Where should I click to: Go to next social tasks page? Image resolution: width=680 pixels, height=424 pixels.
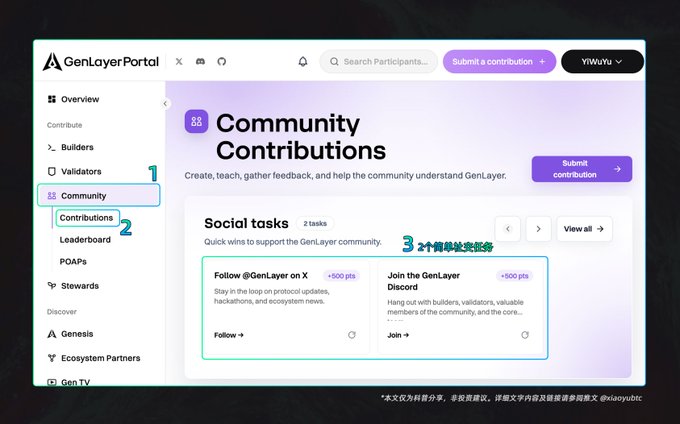538,229
